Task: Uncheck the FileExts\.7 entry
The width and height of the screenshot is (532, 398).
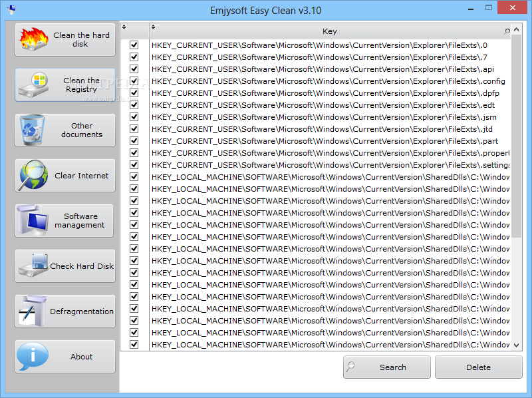Action: (134, 57)
